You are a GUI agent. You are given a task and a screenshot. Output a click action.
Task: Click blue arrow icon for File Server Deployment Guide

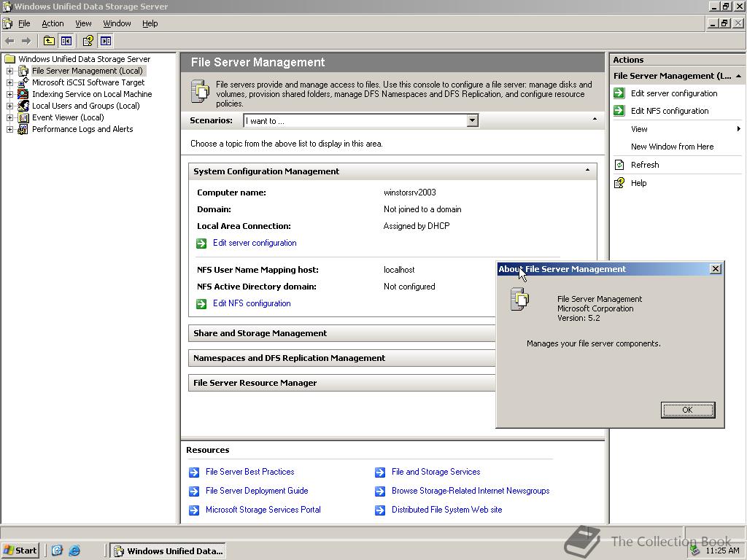point(194,491)
